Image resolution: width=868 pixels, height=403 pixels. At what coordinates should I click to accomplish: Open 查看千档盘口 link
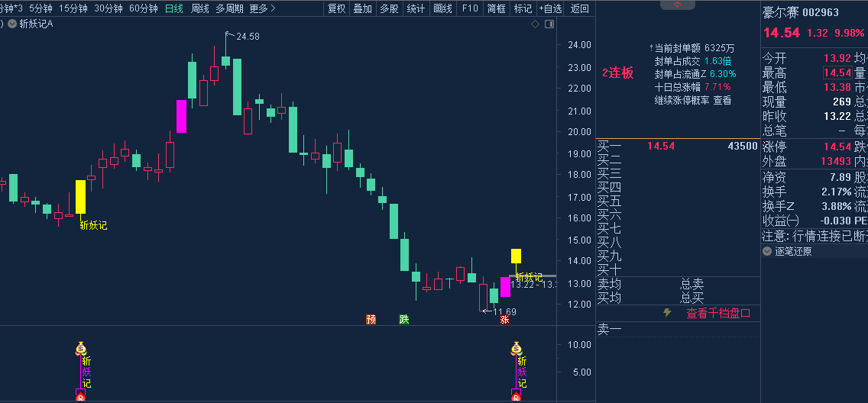point(718,314)
